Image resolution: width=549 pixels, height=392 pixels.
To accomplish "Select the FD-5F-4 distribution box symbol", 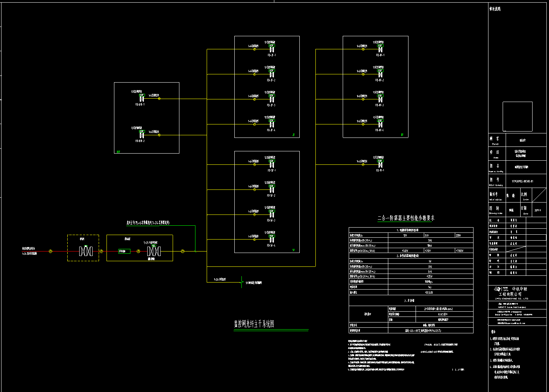I will (x=272, y=240).
